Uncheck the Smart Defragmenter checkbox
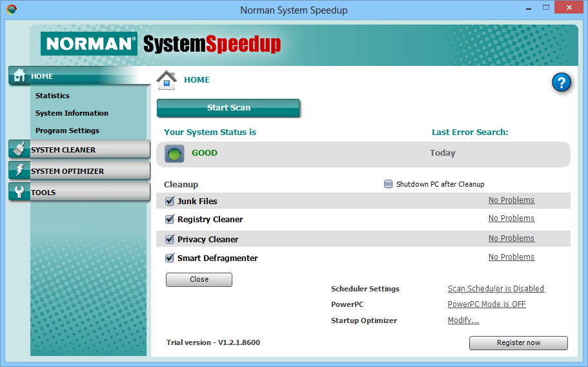Viewport: 588px width, 367px height. (170, 258)
